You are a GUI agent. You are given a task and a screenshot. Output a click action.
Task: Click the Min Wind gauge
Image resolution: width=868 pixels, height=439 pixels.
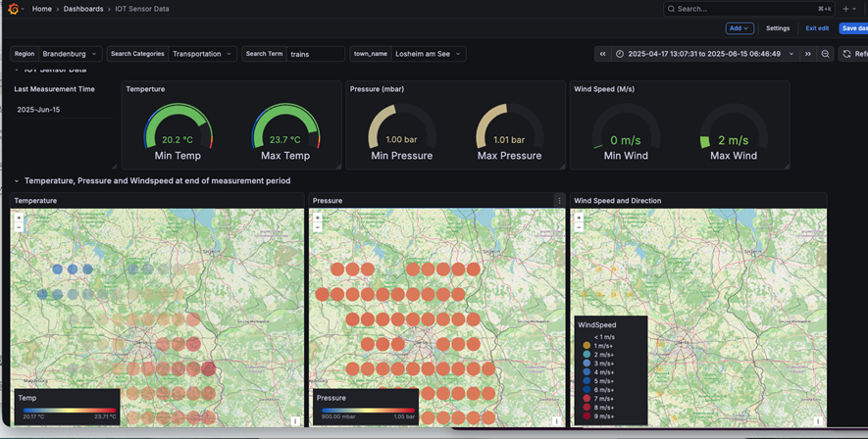pos(626,131)
